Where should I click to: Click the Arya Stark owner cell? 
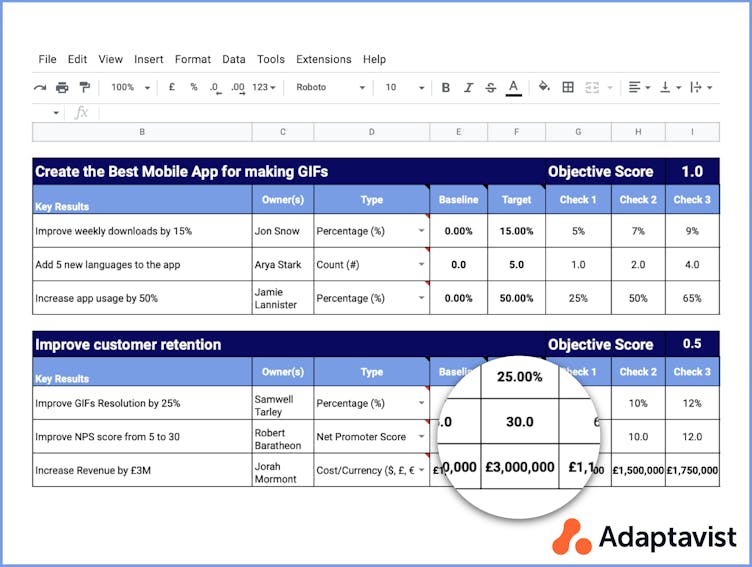click(x=282, y=265)
